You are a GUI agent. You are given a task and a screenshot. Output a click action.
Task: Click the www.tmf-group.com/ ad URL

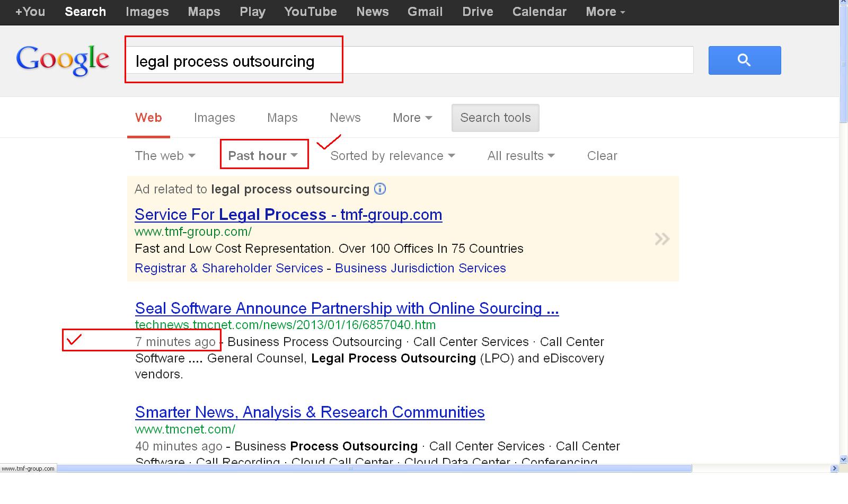click(x=193, y=232)
